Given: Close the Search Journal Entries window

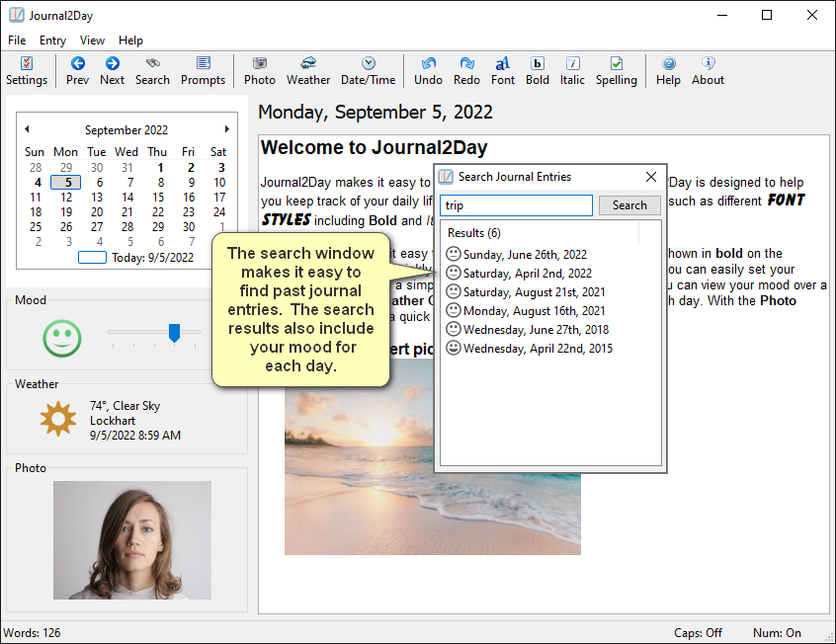Looking at the screenshot, I should 651,177.
